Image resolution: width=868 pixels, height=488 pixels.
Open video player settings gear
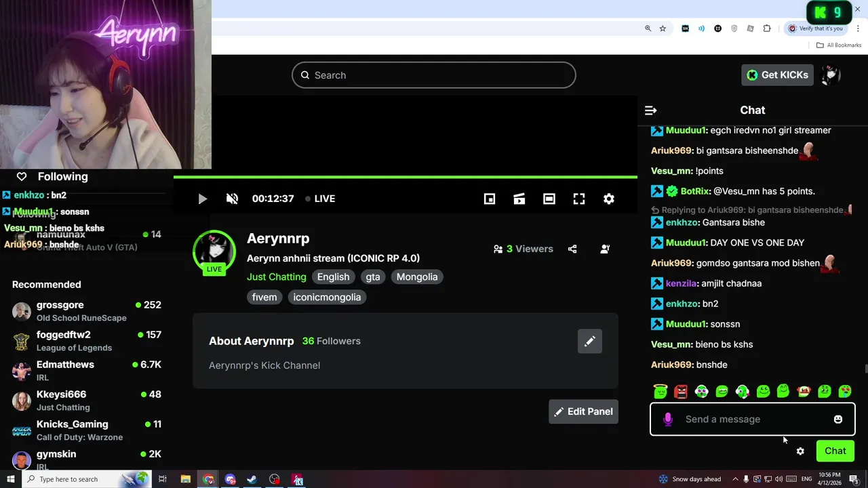tap(609, 199)
